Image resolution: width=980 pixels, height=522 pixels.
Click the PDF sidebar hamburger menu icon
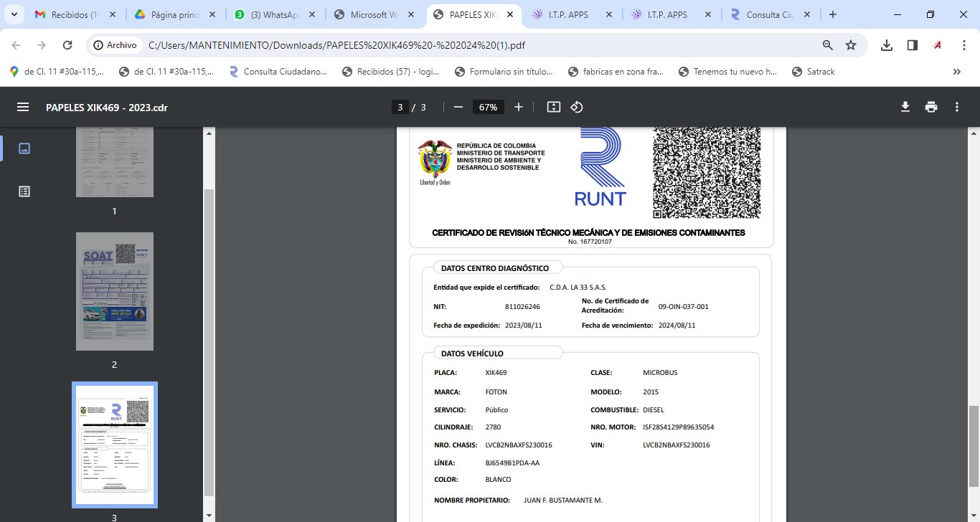coord(23,107)
